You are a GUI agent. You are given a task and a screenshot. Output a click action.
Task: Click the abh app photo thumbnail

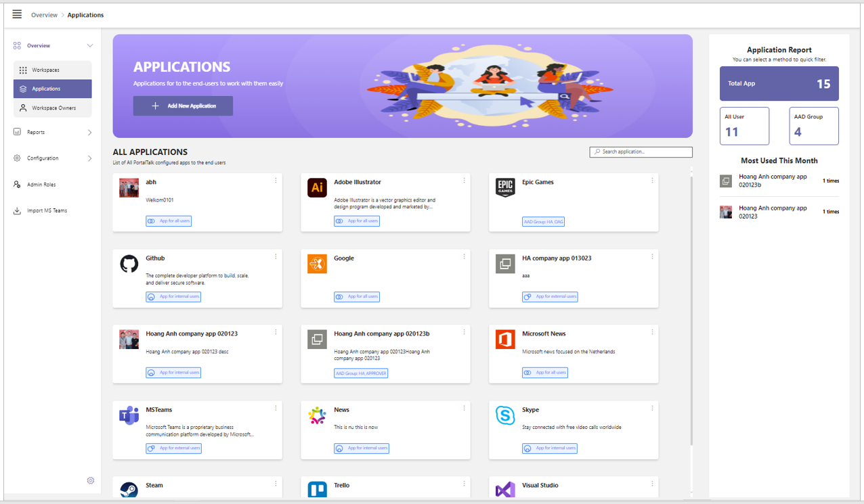coord(129,187)
